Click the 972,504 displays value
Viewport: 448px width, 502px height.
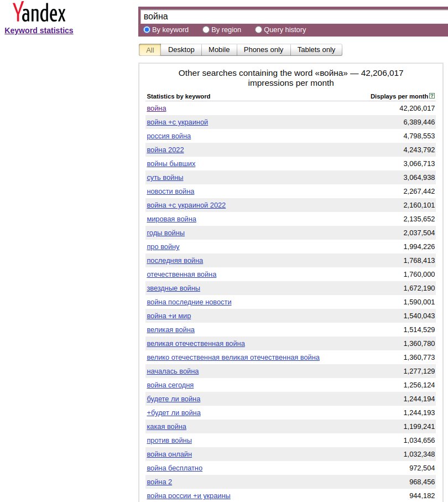tap(422, 468)
